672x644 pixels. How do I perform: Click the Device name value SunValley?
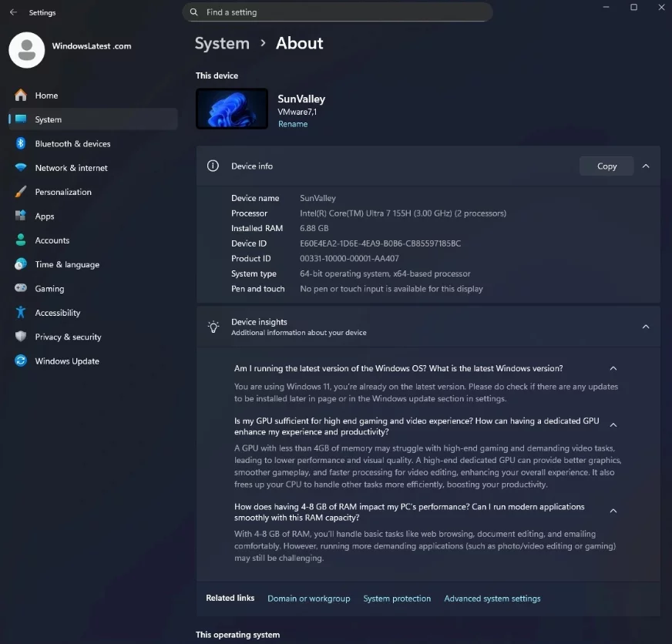pos(318,198)
